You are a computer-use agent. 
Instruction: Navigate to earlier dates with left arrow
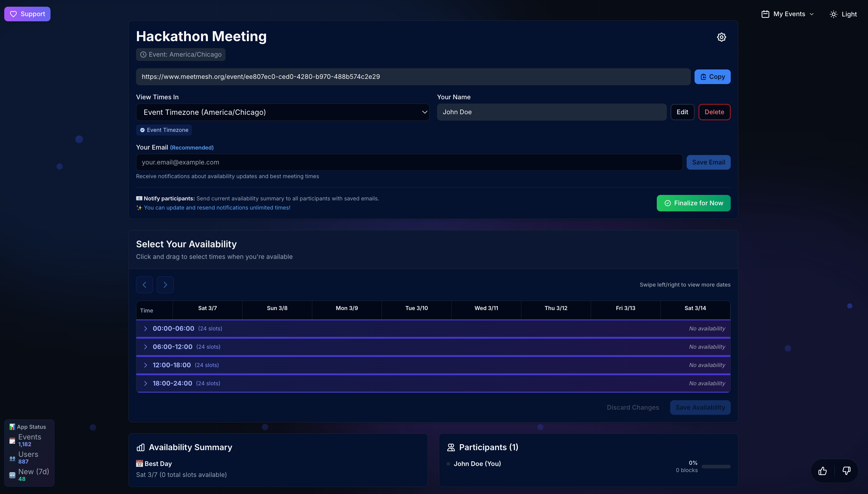pos(145,285)
